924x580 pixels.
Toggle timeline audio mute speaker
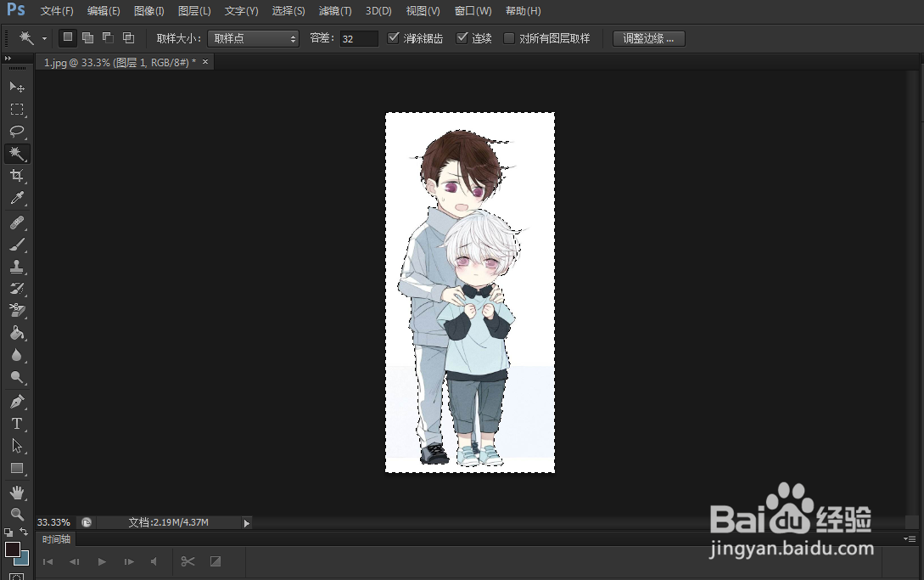tap(154, 561)
